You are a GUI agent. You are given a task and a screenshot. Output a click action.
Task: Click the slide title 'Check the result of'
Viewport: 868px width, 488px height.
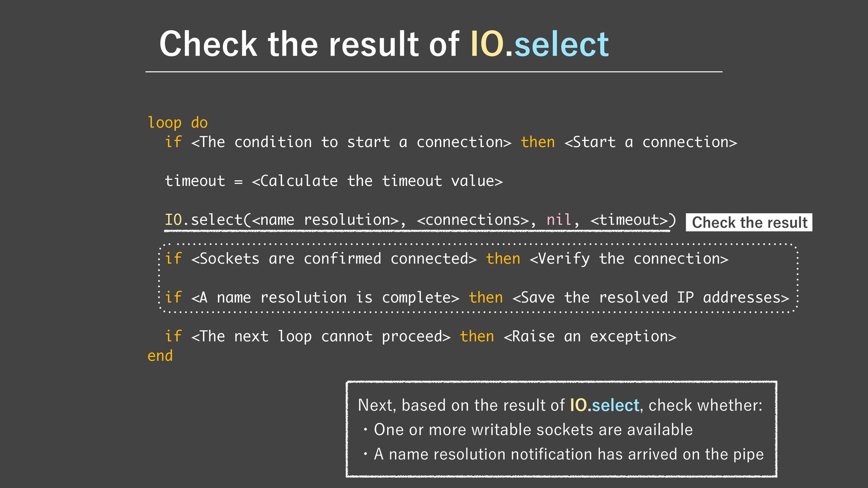click(309, 44)
